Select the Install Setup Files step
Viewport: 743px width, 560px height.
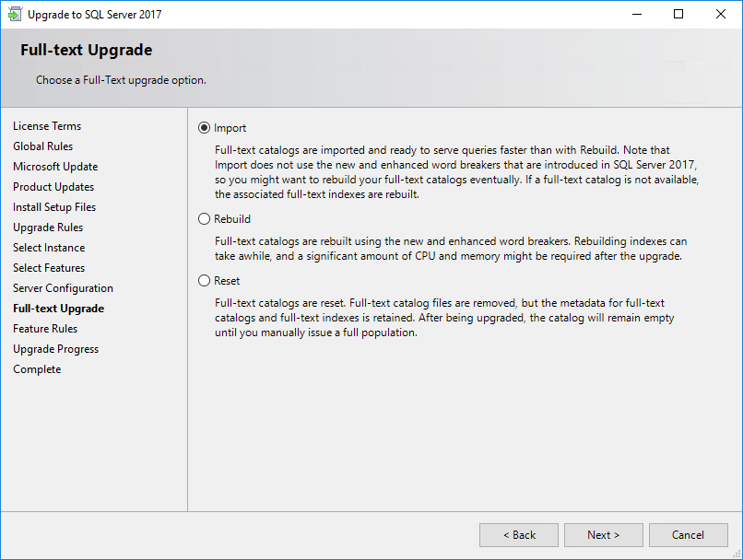pos(54,207)
